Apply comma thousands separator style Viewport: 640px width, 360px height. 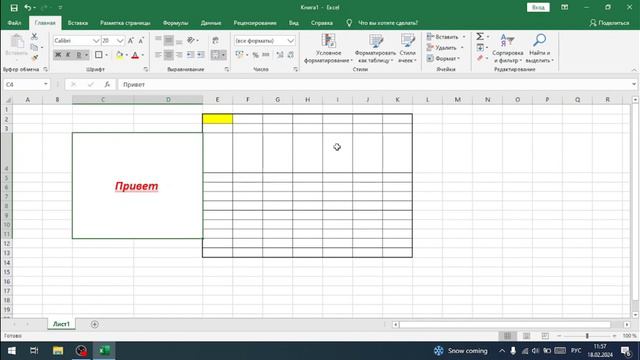(x=266, y=55)
